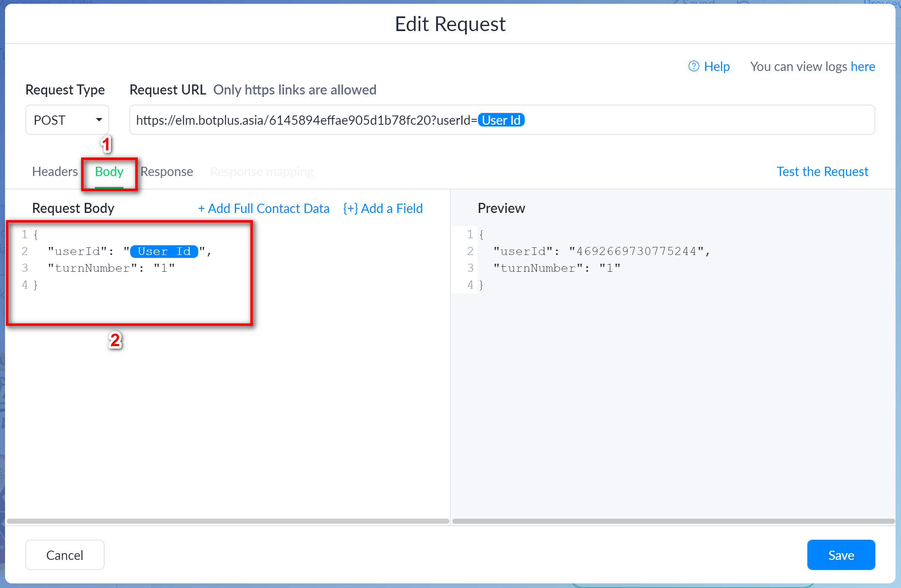
Task: Click Add a Field link
Action: (x=383, y=208)
